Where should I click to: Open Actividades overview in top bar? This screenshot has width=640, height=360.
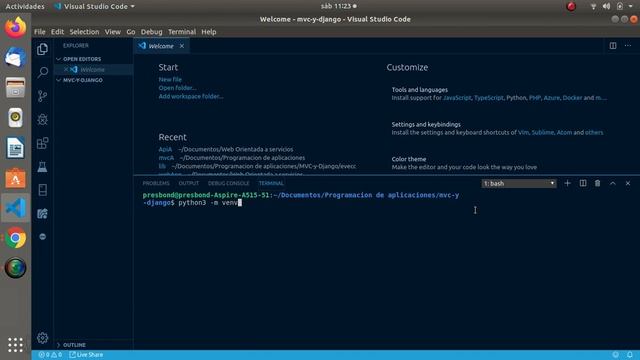(24, 6)
